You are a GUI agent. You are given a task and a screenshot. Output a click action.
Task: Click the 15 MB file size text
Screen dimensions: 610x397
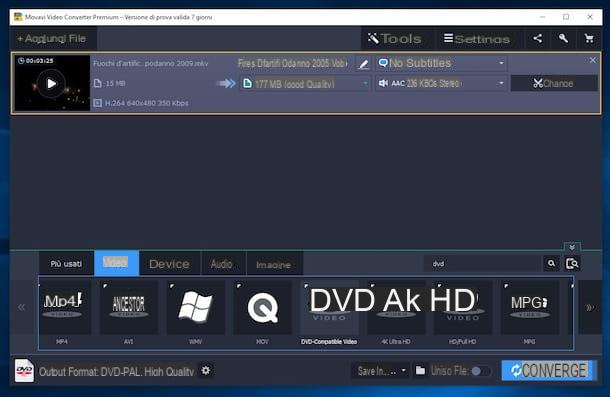pos(115,83)
